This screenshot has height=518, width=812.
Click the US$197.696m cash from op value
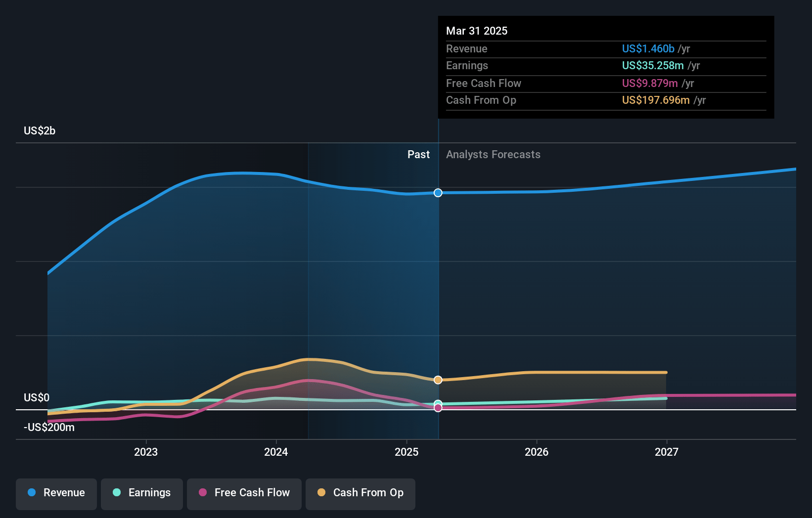pyautogui.click(x=656, y=100)
